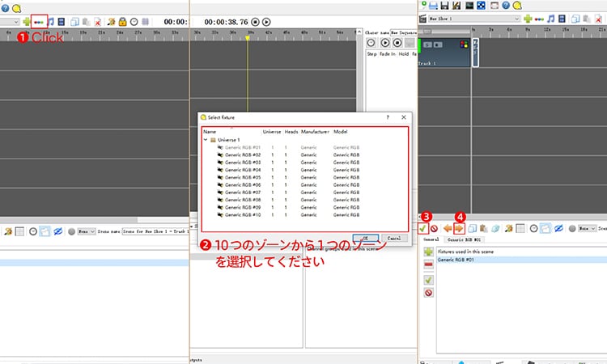607x364 pixels.
Task: Click the sequence creation icon in left toolbar
Action: pos(39,22)
